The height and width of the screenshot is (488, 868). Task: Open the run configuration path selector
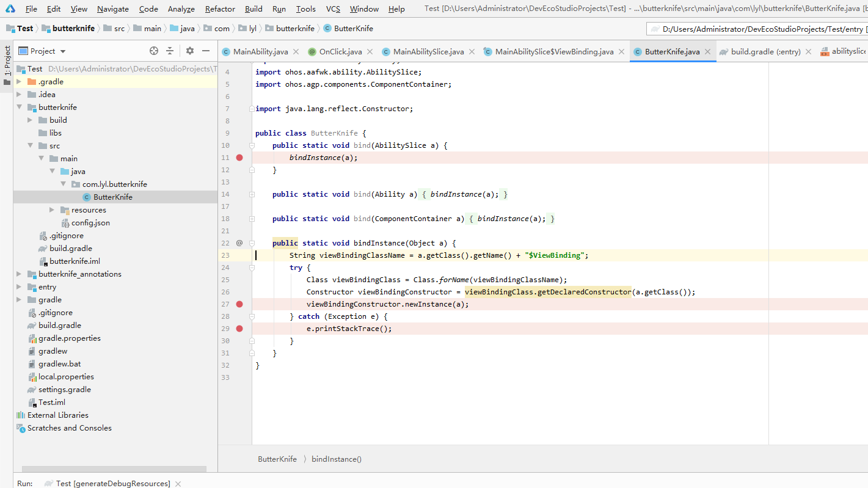pos(757,29)
